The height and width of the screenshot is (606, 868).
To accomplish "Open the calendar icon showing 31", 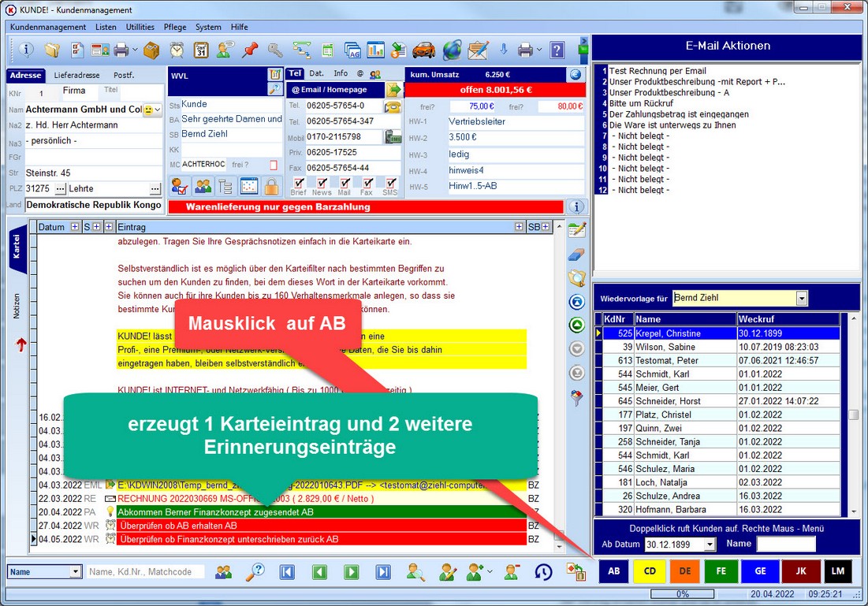I will (x=201, y=50).
